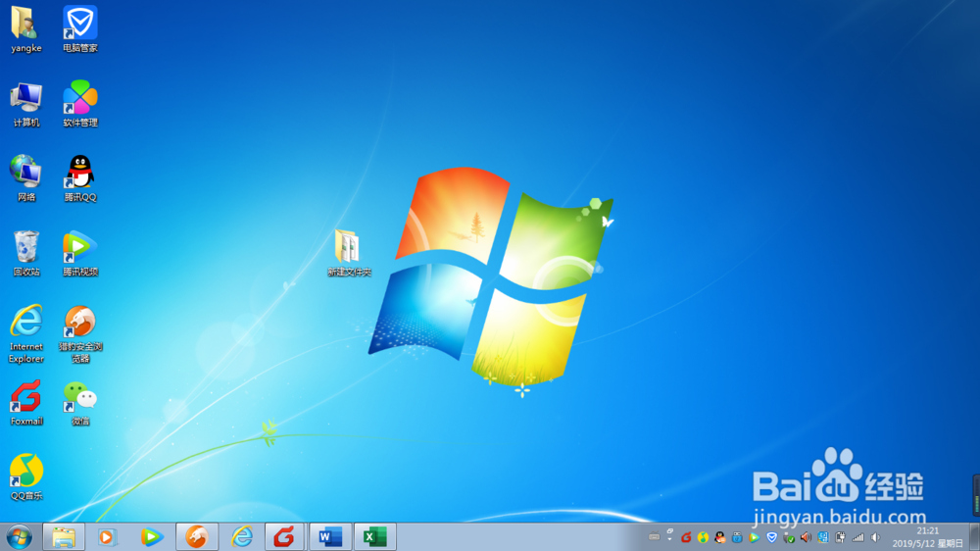The width and height of the screenshot is (980, 551).
Task: Switch to Cheetah browser in taskbar
Action: point(196,537)
